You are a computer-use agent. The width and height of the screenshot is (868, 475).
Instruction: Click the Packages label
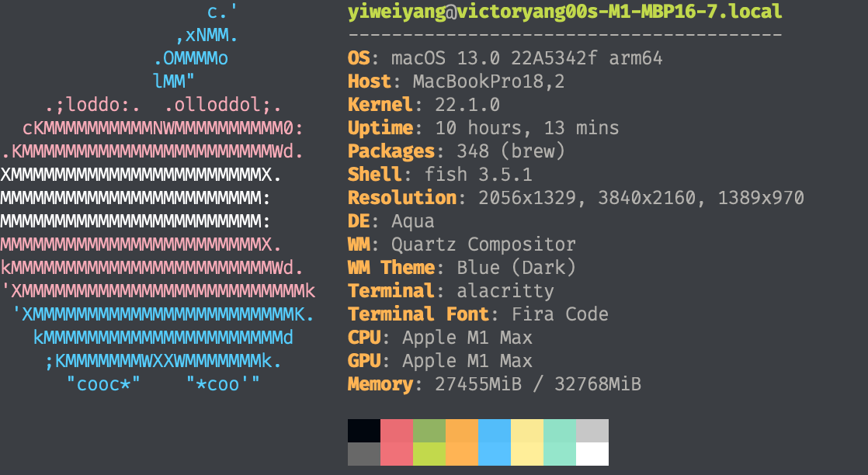[x=391, y=151]
